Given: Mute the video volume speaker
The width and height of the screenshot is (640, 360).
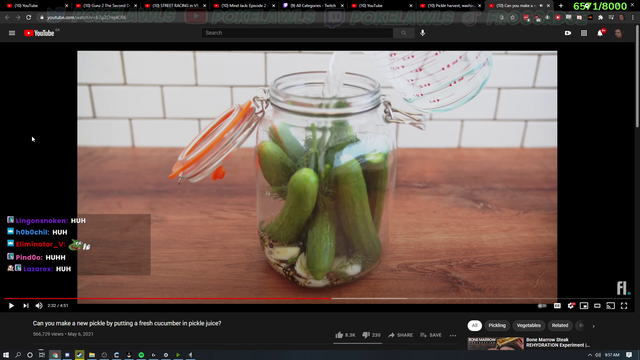Looking at the screenshot, I should coord(39,305).
